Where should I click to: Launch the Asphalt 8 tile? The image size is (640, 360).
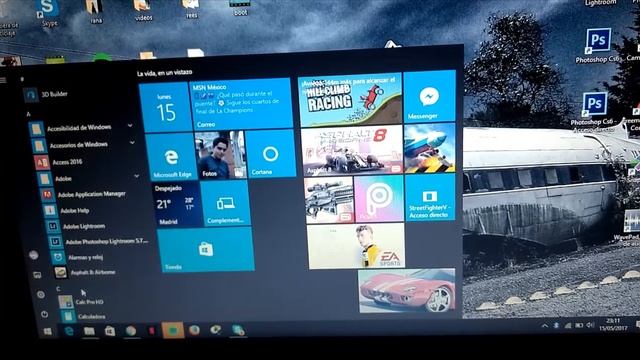[352, 151]
